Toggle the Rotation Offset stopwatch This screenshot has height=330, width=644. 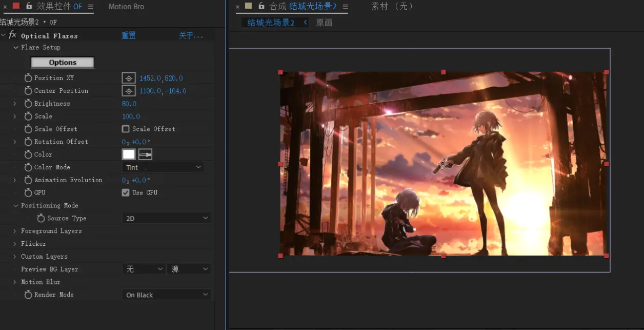(x=28, y=142)
